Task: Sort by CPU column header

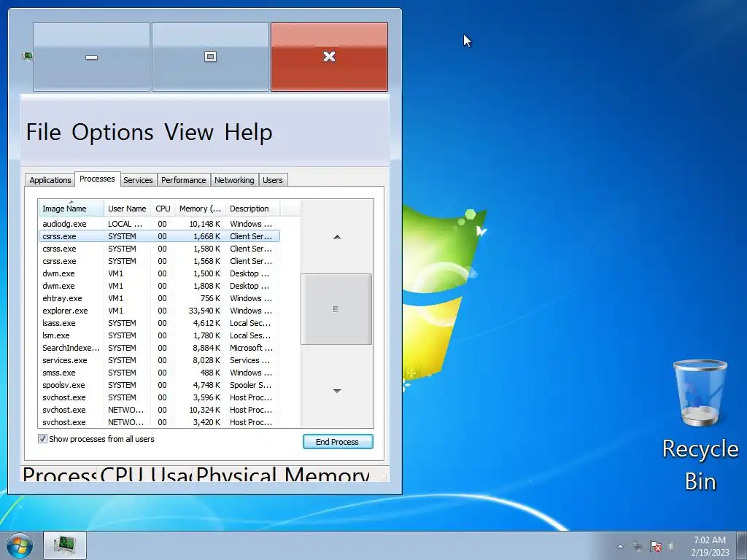Action: point(163,209)
